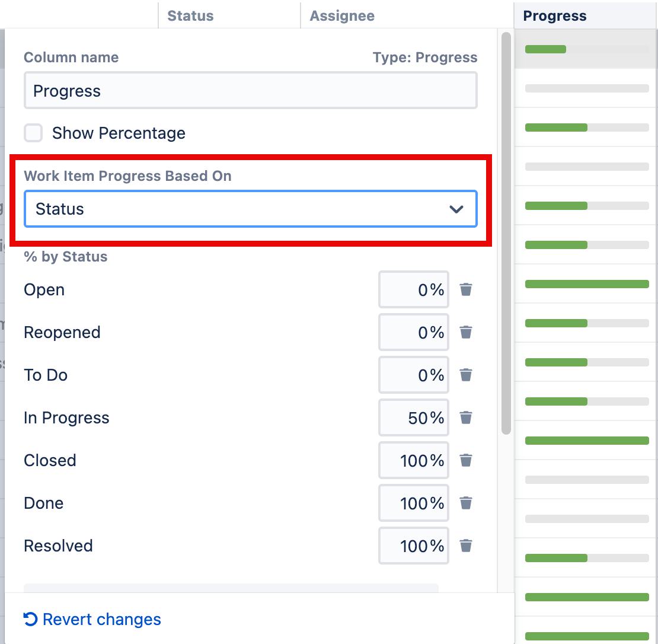658x644 pixels.
Task: Remove the To Do status entry
Action: [466, 375]
